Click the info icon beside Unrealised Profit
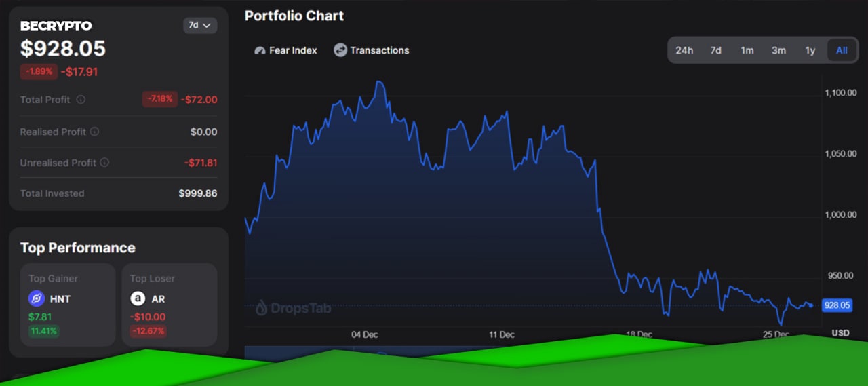 click(104, 163)
